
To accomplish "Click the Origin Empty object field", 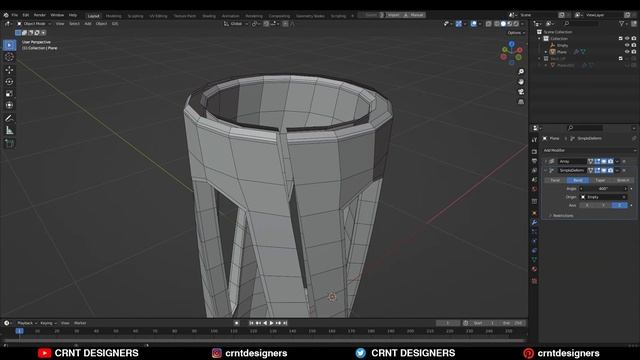I will [x=603, y=197].
